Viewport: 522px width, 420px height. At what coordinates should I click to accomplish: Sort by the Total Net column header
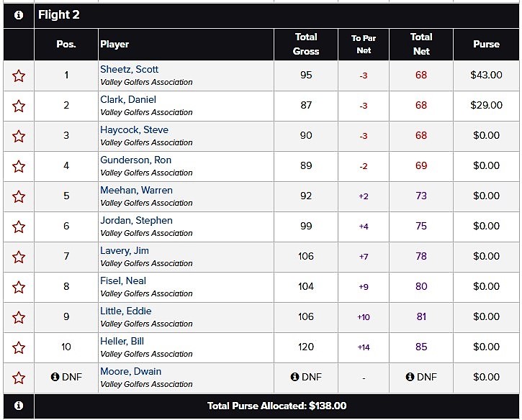pyautogui.click(x=421, y=44)
